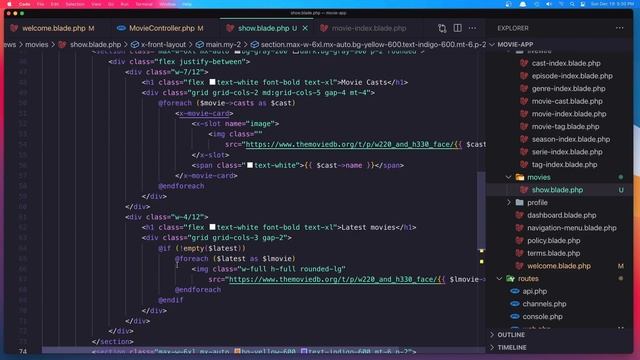Click the cast-index.blade.php file icon
The height and width of the screenshot is (360, 640).
point(524,63)
